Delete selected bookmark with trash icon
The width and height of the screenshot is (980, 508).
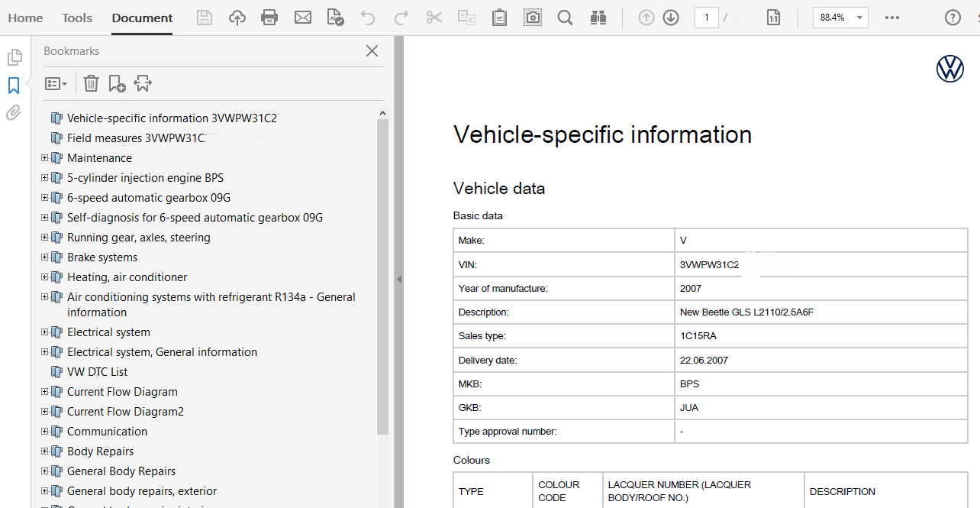tap(91, 83)
